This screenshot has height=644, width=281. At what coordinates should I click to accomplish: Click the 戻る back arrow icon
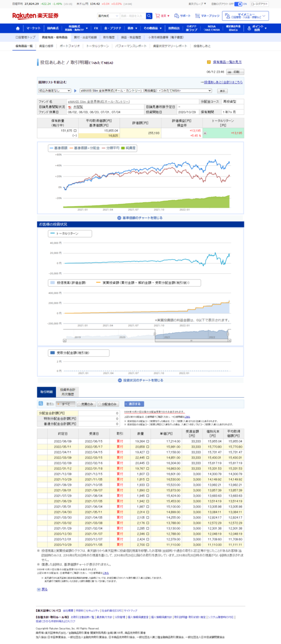tap(39, 589)
